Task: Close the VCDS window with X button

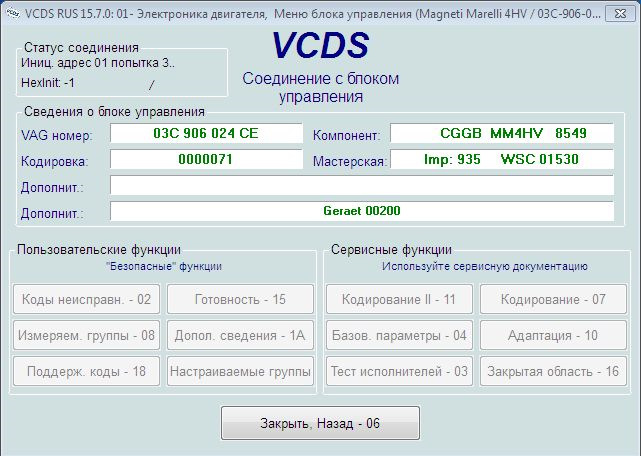Action: click(620, 14)
